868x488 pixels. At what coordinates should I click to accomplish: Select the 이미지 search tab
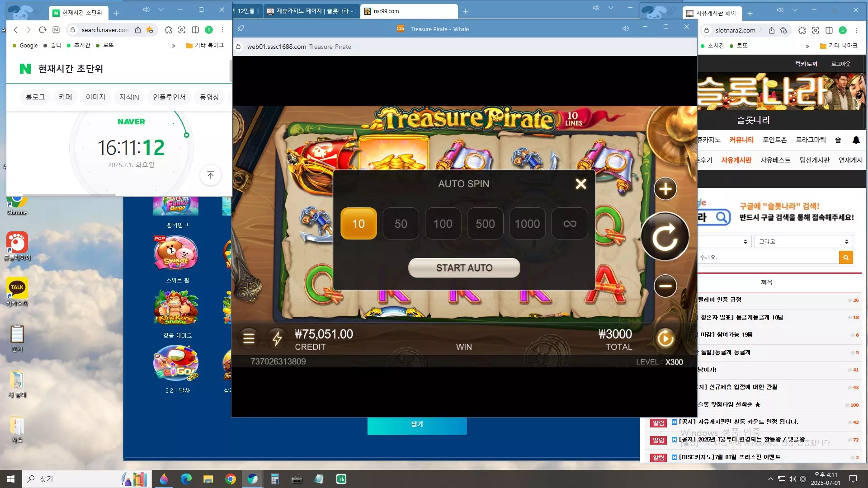pos(96,97)
